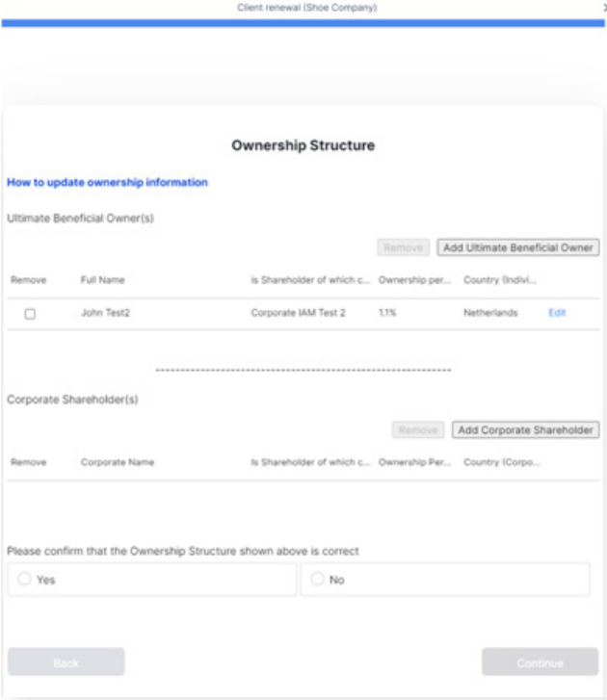
Task: Select the John Test2 name cell
Action: pos(105,313)
